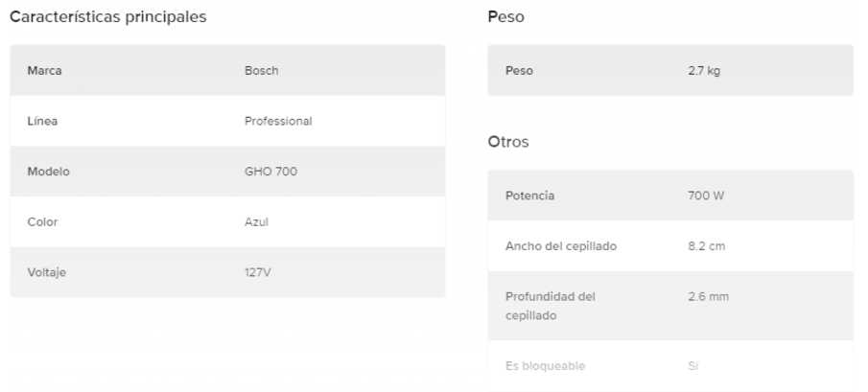Select the Professional line value
The height and width of the screenshot is (392, 868).
click(x=278, y=122)
